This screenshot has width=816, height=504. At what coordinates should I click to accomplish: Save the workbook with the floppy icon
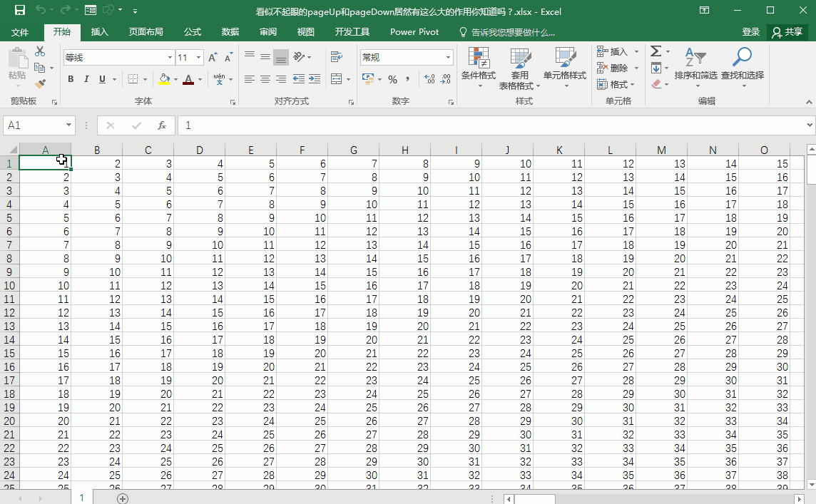pos(20,11)
